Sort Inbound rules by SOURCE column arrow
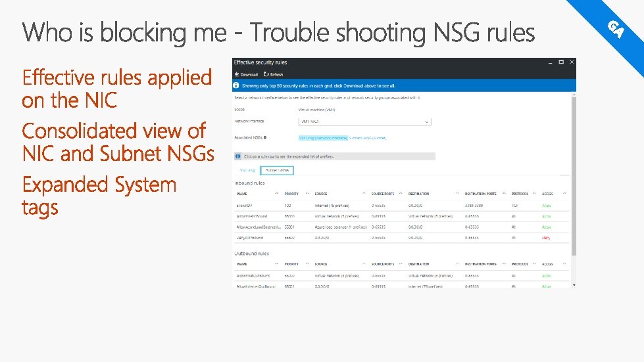Image resolution: width=644 pixels, height=362 pixels. (x=364, y=194)
